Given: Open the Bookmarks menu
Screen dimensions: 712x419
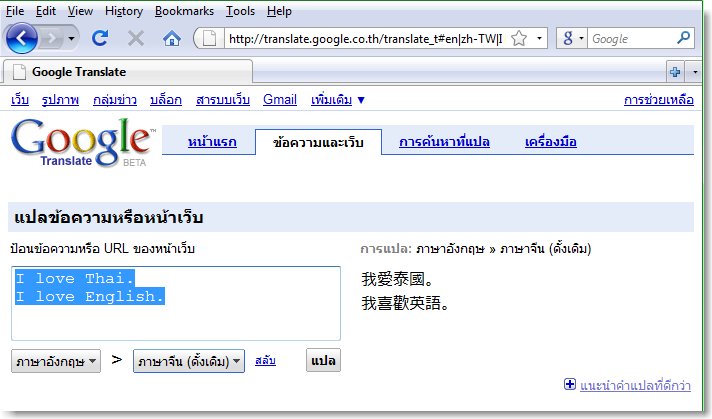Looking at the screenshot, I should [184, 11].
